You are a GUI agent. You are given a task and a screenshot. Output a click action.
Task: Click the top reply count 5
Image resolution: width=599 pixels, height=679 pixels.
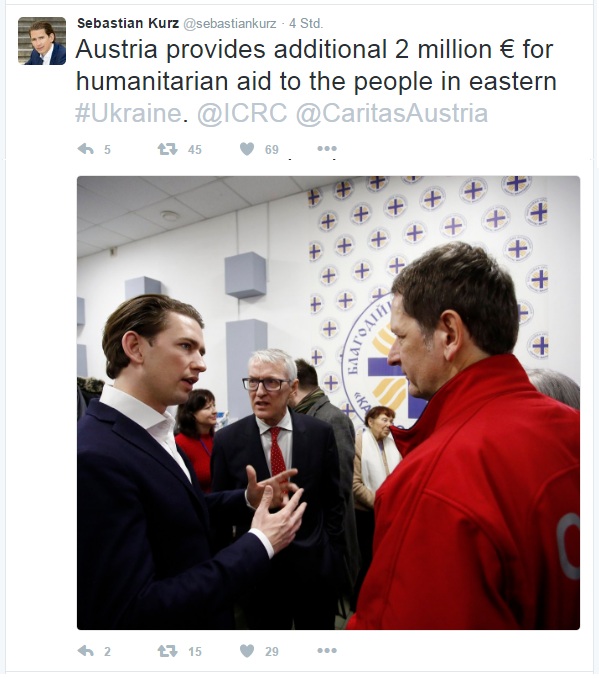pyautogui.click(x=107, y=150)
